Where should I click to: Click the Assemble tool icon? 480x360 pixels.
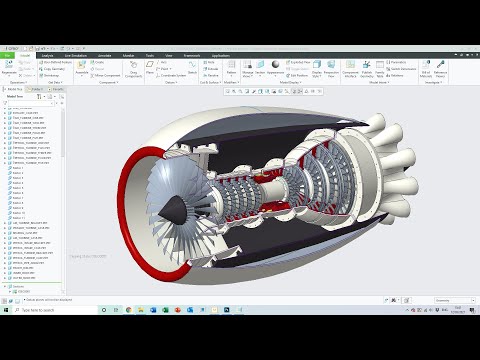[x=82, y=65]
